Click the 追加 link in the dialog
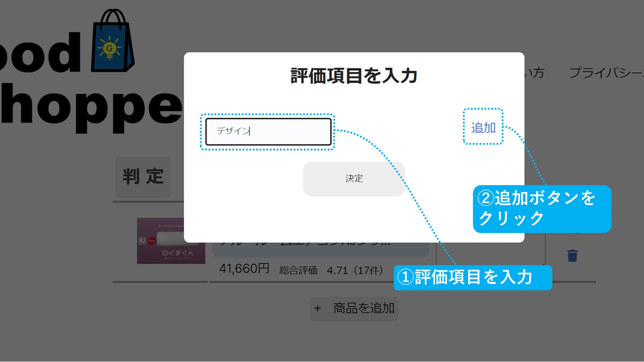 coord(483,128)
